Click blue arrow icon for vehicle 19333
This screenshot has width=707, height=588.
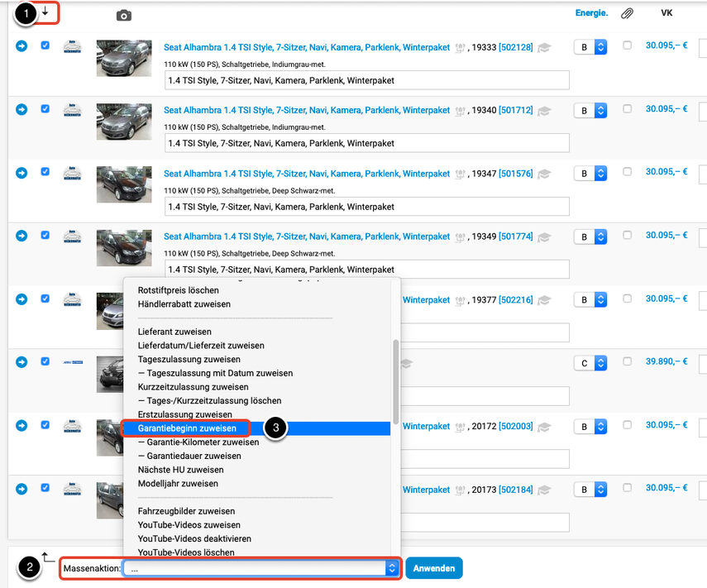click(x=21, y=45)
